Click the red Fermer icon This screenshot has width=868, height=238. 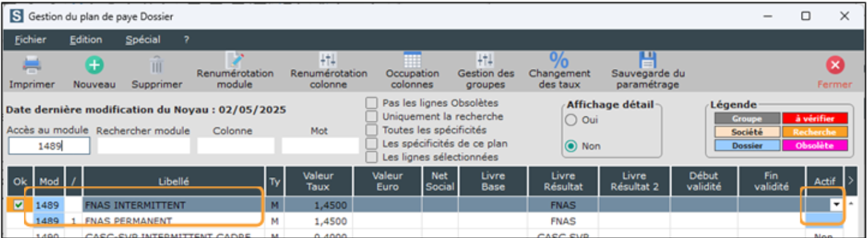835,65
